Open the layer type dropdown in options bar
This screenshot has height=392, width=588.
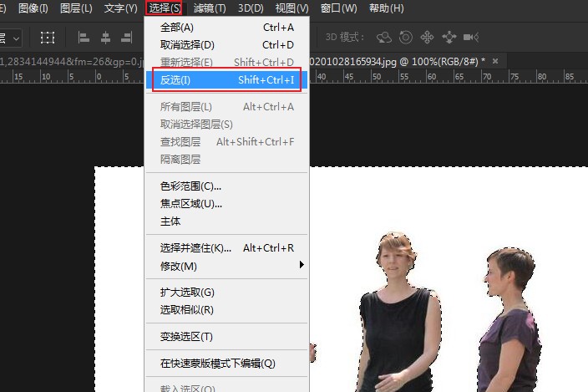pos(10,38)
